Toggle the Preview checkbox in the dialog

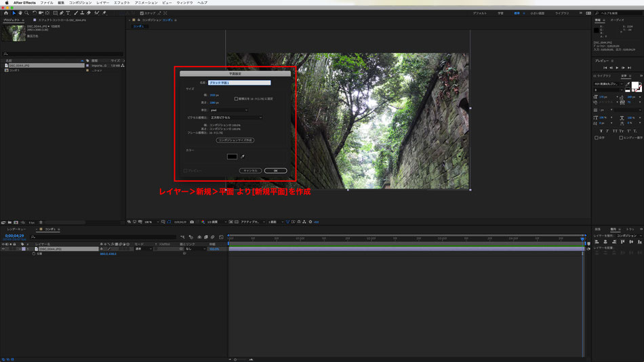point(185,171)
